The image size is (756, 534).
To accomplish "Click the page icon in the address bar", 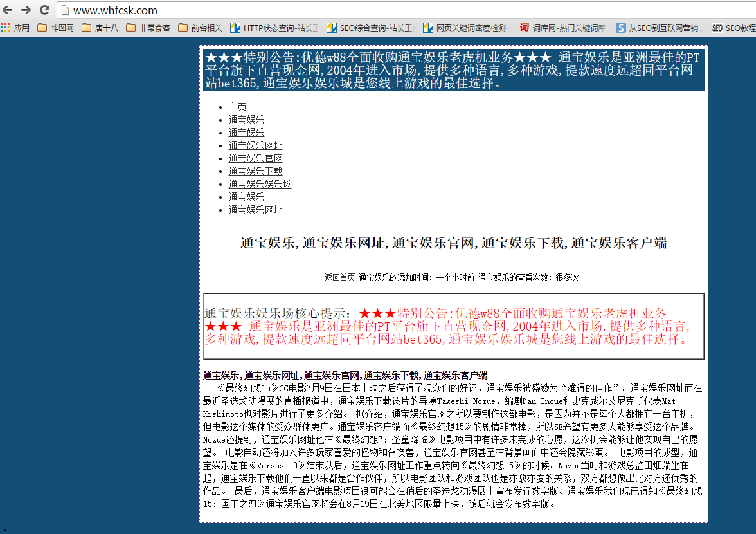I will pos(65,10).
